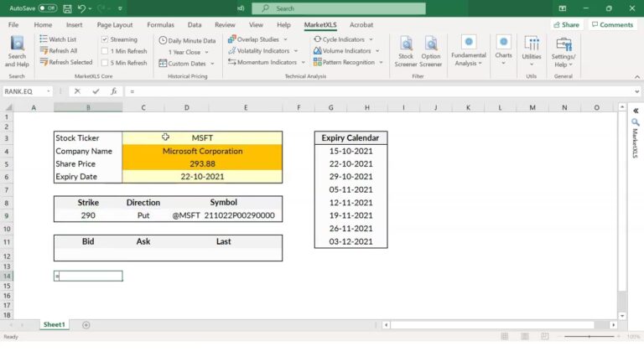This screenshot has height=362, width=644.
Task: Select all cells with corner button
Action: click(x=8, y=107)
